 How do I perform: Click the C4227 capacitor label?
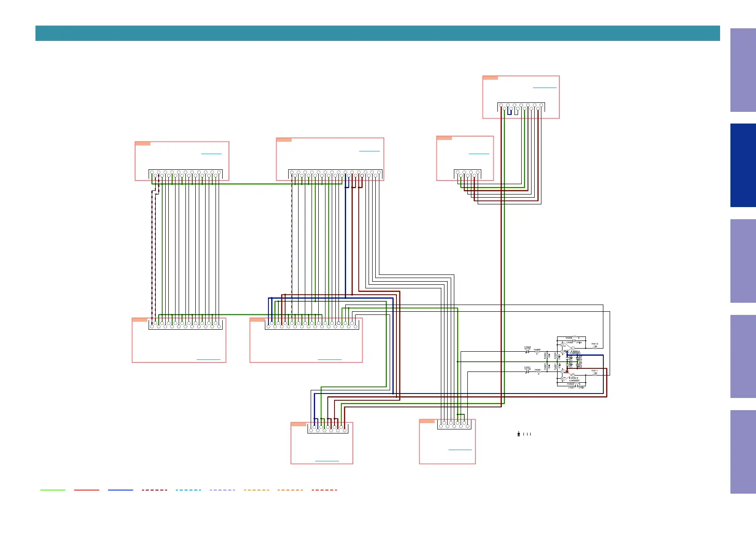click(x=571, y=387)
